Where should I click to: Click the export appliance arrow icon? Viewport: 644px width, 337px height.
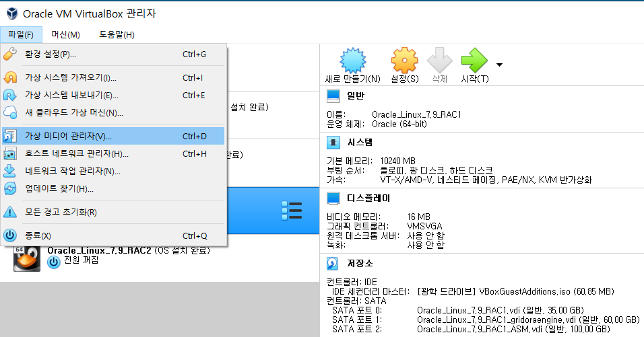(10, 95)
